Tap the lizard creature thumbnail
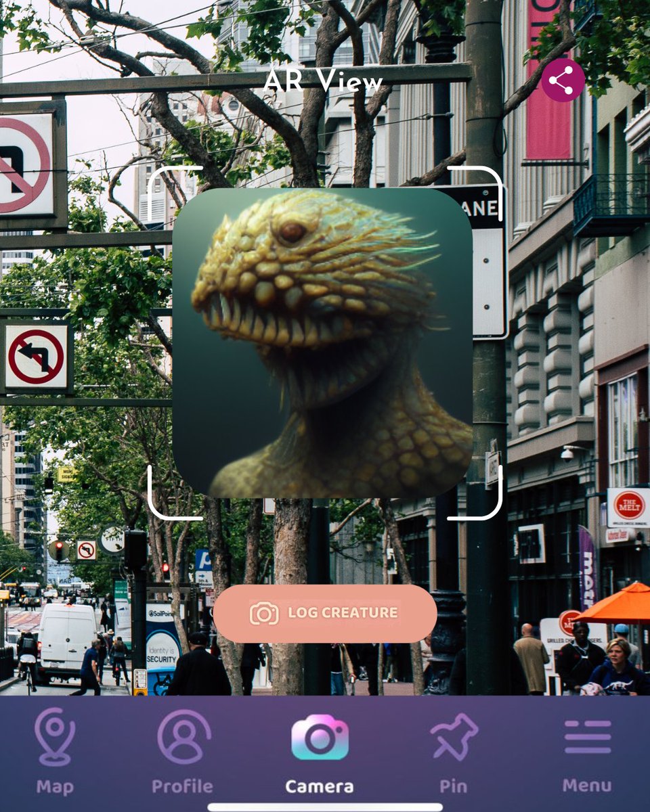650x812 pixels. pyautogui.click(x=322, y=343)
